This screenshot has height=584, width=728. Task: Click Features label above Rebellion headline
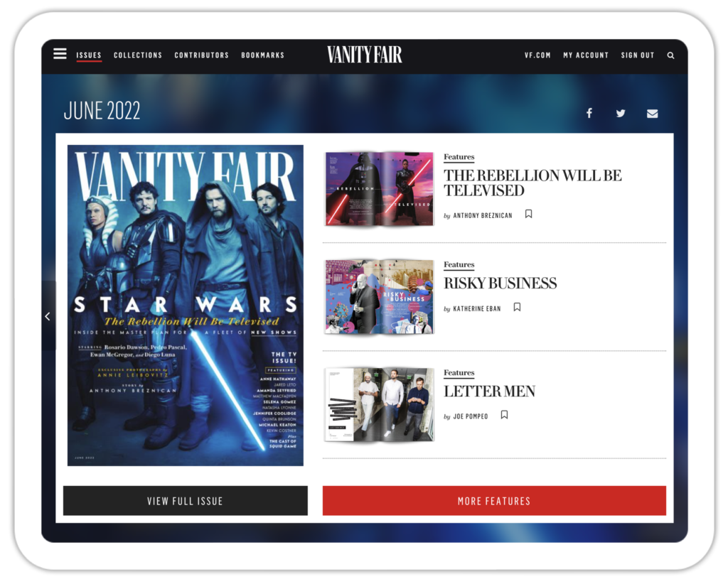pyautogui.click(x=459, y=157)
